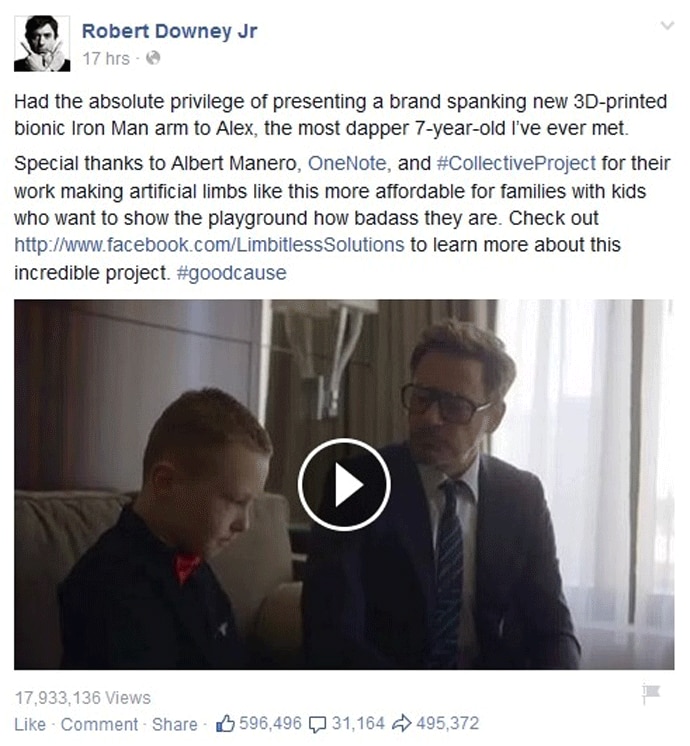The width and height of the screenshot is (690, 746).
Task: Click the #goodcause hashtag
Action: (x=231, y=273)
